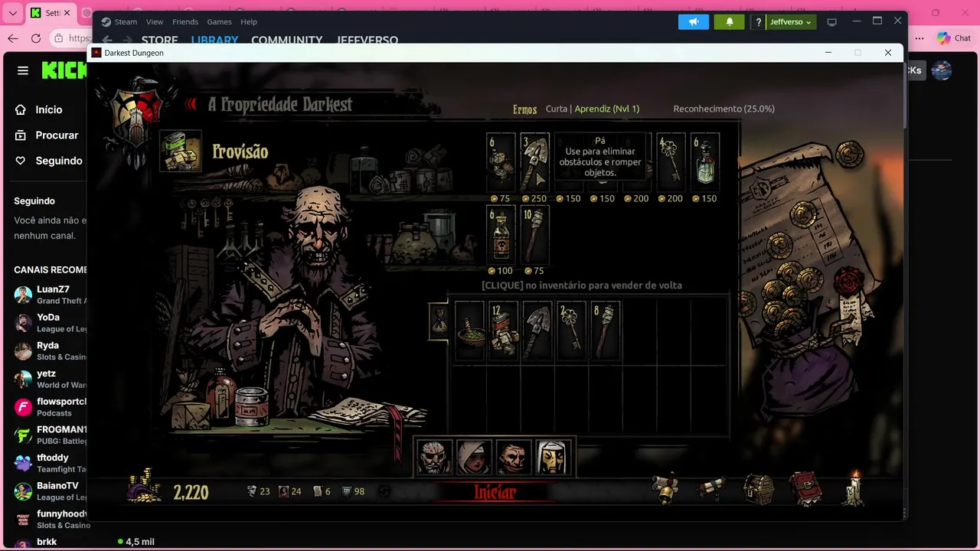Open the Help menu in Steam
The image size is (980, 551).
[x=249, y=21]
